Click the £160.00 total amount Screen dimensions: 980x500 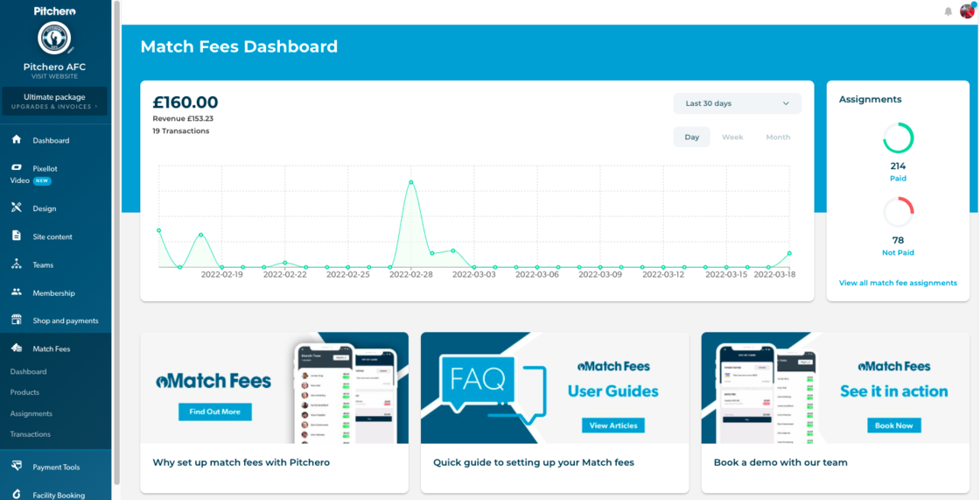click(x=185, y=102)
